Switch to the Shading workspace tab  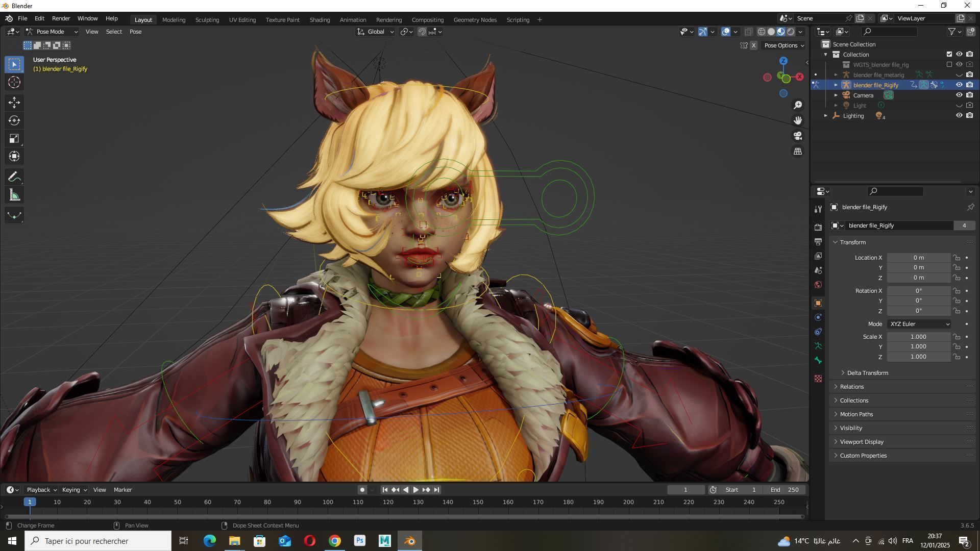point(320,20)
